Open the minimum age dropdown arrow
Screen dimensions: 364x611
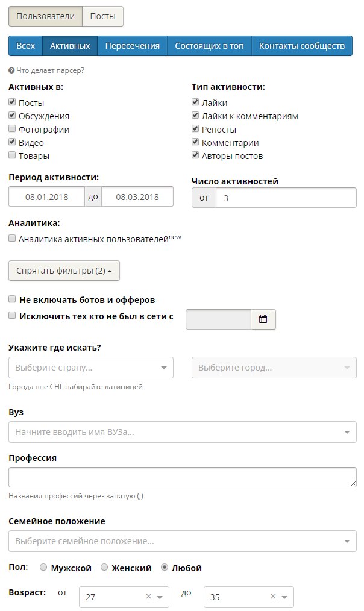(160, 597)
